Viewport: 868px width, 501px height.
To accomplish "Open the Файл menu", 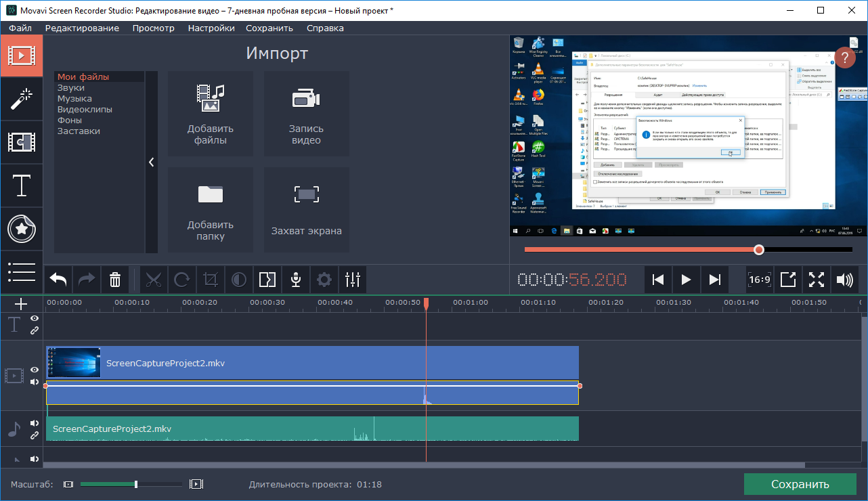I will 20,28.
